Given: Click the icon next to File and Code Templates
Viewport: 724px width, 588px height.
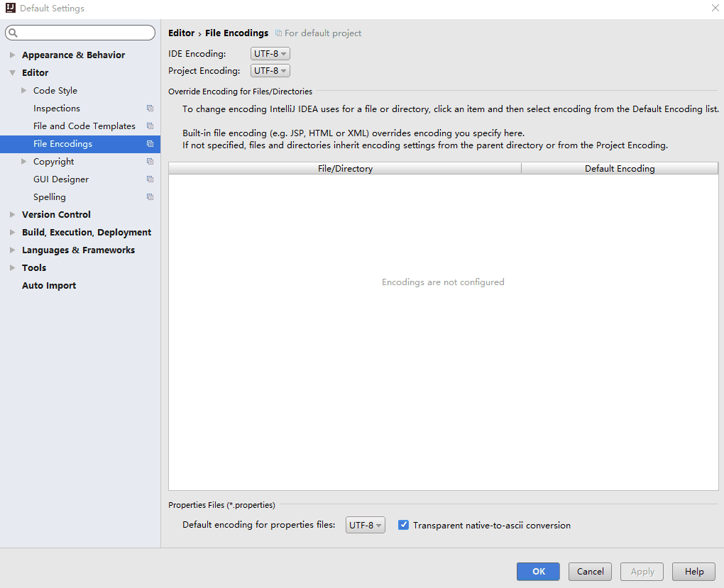Looking at the screenshot, I should coord(150,126).
